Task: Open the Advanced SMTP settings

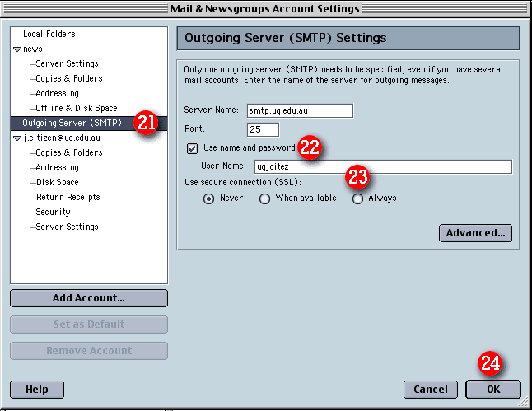Action: pos(475,233)
